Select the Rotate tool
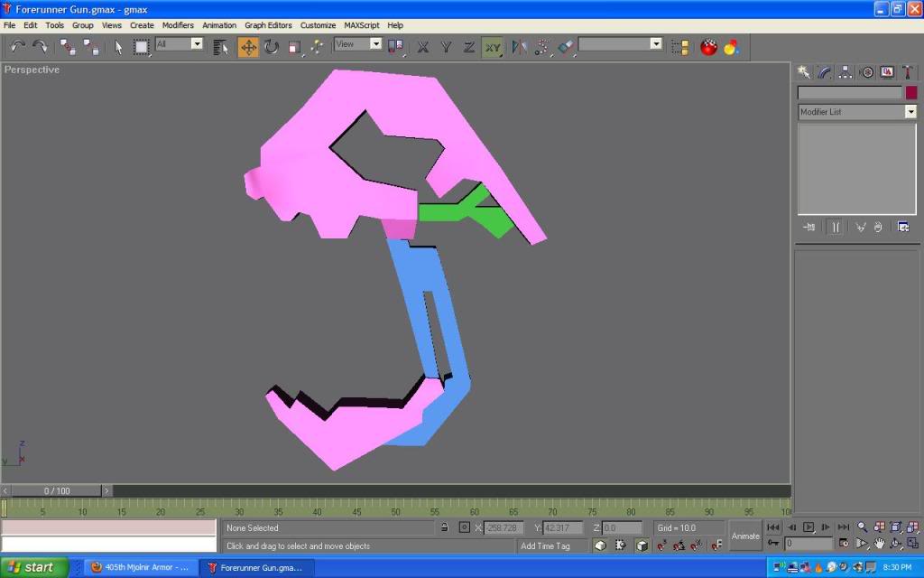This screenshot has width=924, height=578. click(x=272, y=46)
